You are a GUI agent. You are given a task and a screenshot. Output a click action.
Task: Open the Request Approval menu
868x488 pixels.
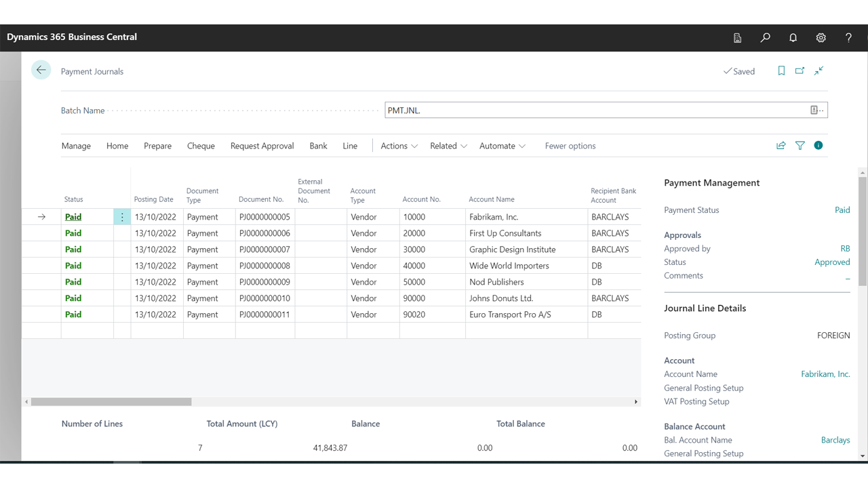tap(262, 146)
